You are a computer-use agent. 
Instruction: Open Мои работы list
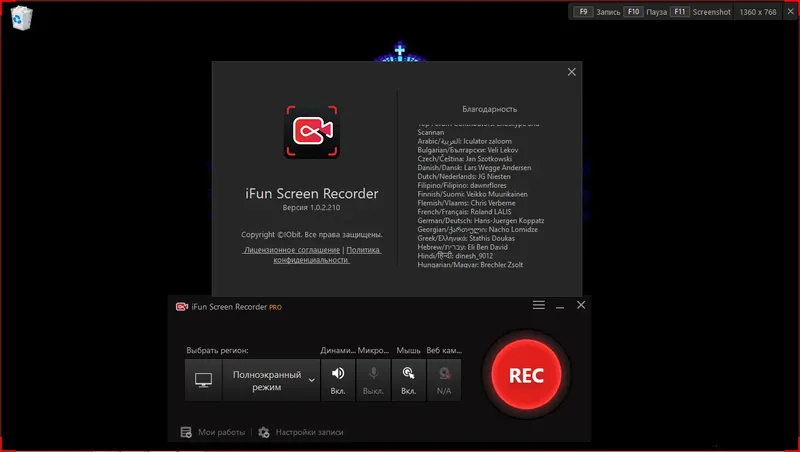point(221,432)
